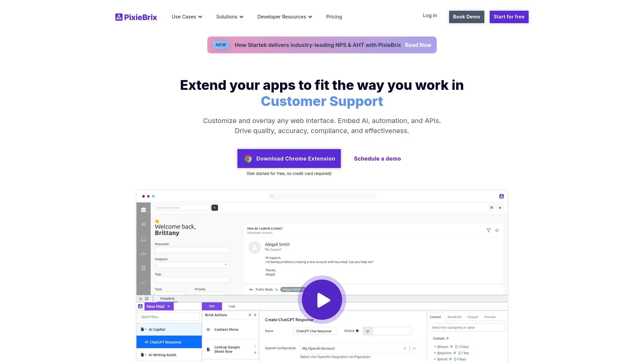Click the PixieBrix extension icon in mock browser
The width and height of the screenshot is (644, 362).
[501, 196]
